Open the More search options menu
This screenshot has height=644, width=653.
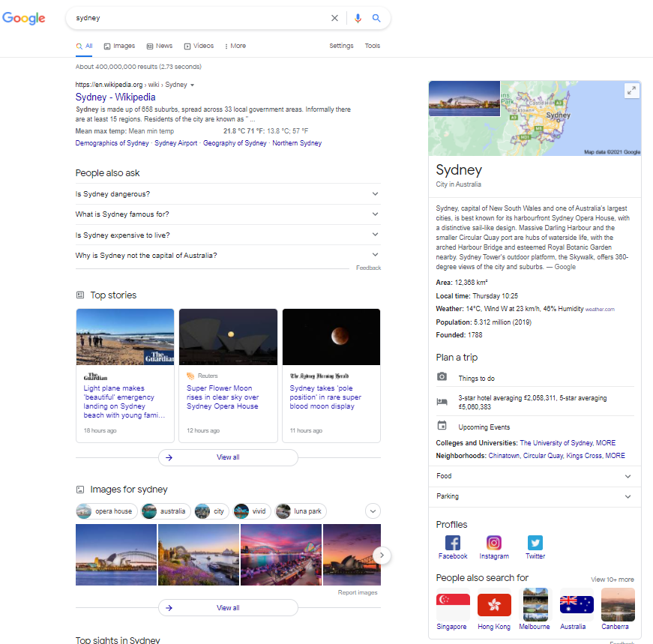235,46
